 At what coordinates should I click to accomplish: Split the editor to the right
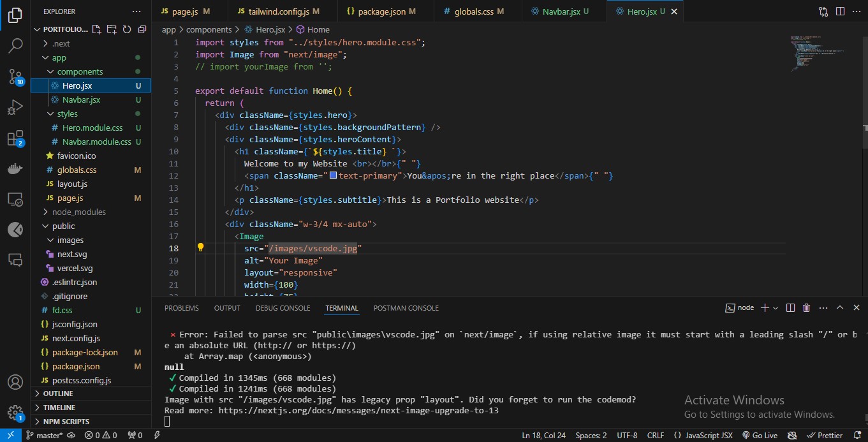840,11
